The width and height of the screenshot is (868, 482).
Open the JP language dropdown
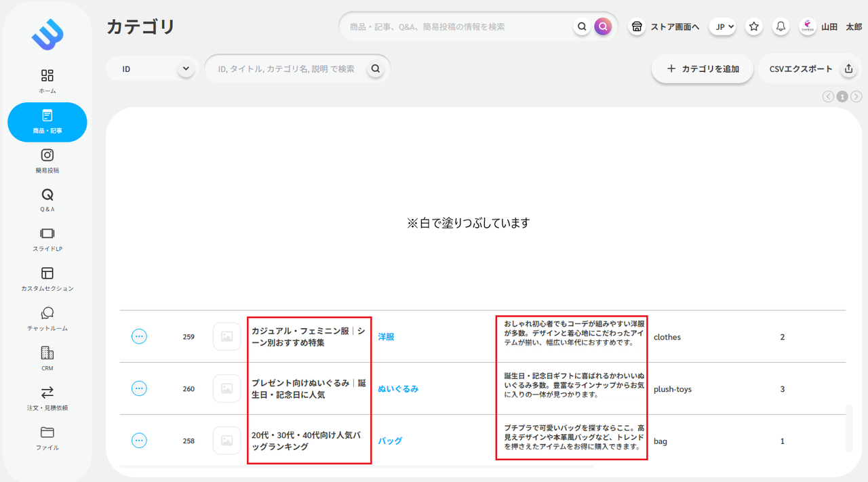[723, 26]
